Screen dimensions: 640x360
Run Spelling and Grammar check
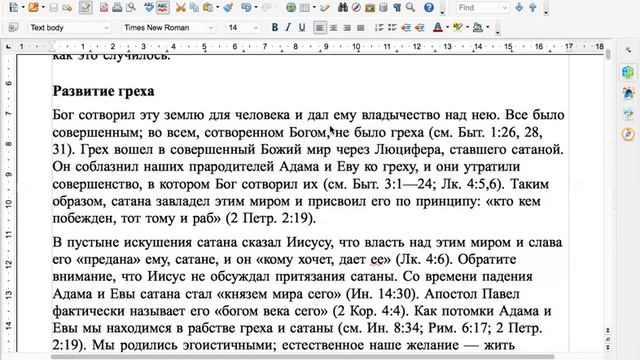tap(149, 7)
